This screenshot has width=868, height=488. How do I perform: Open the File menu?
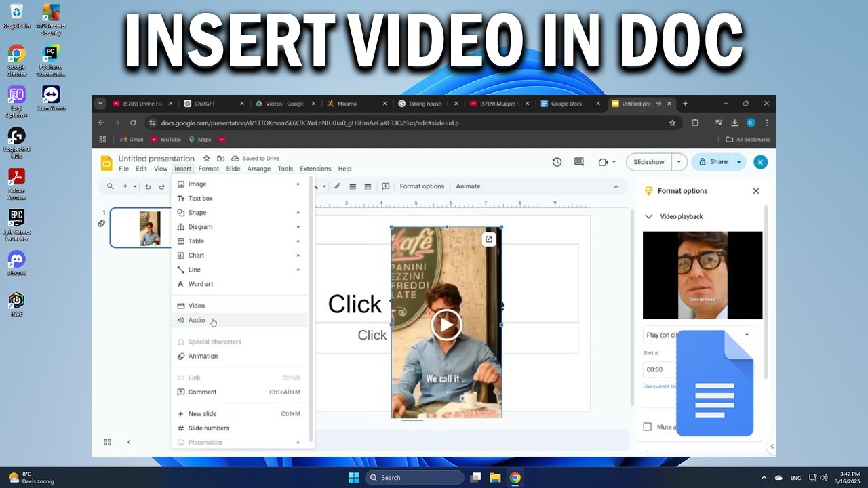[123, 169]
